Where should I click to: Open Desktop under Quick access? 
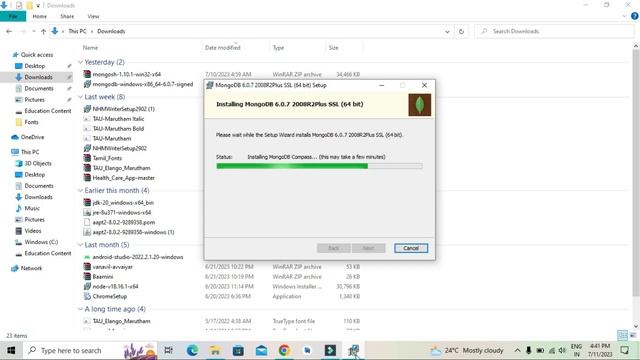coord(35,66)
